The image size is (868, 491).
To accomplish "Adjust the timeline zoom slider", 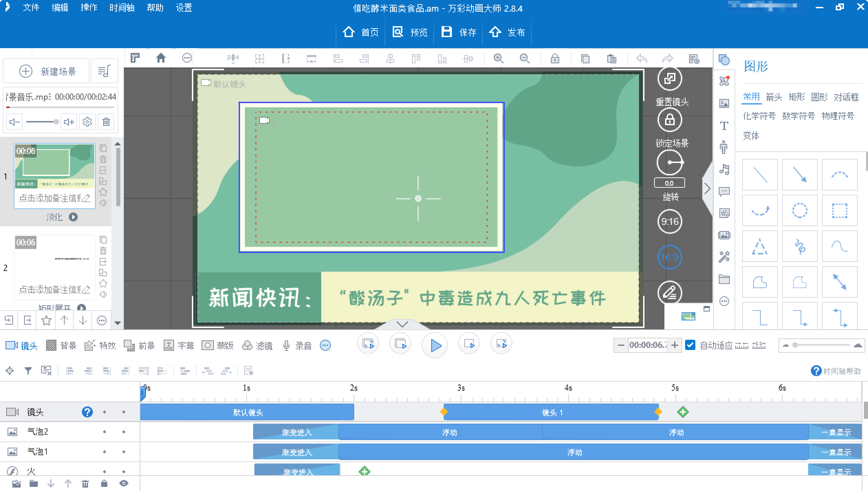I will click(822, 345).
